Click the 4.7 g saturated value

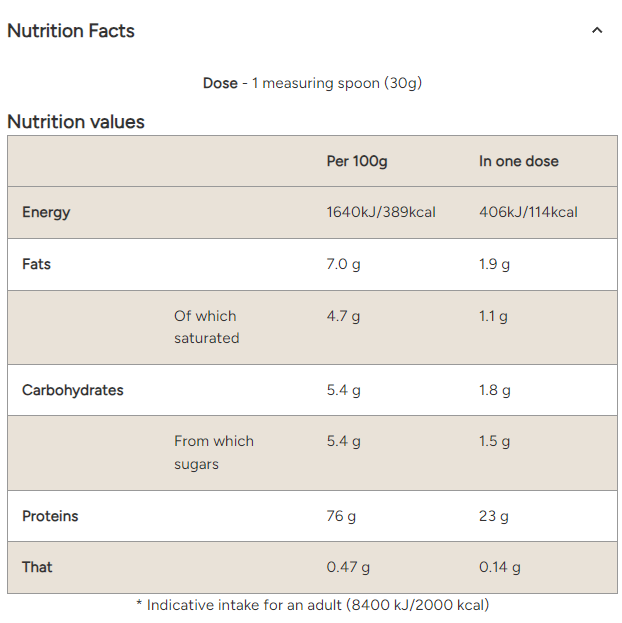[x=343, y=316]
